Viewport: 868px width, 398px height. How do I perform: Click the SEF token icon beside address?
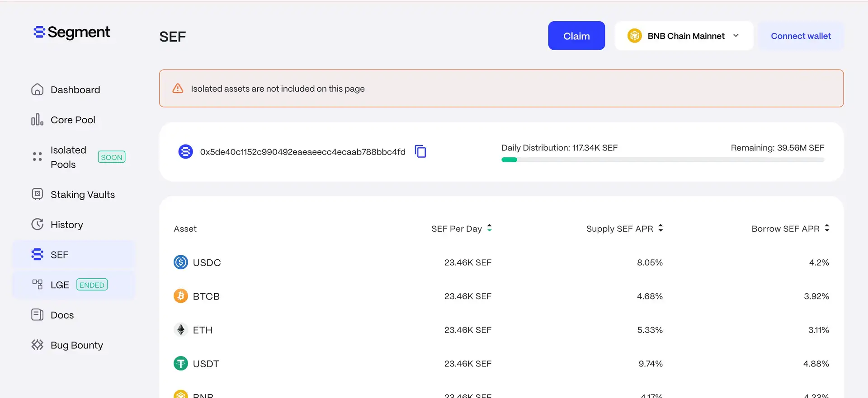(185, 151)
